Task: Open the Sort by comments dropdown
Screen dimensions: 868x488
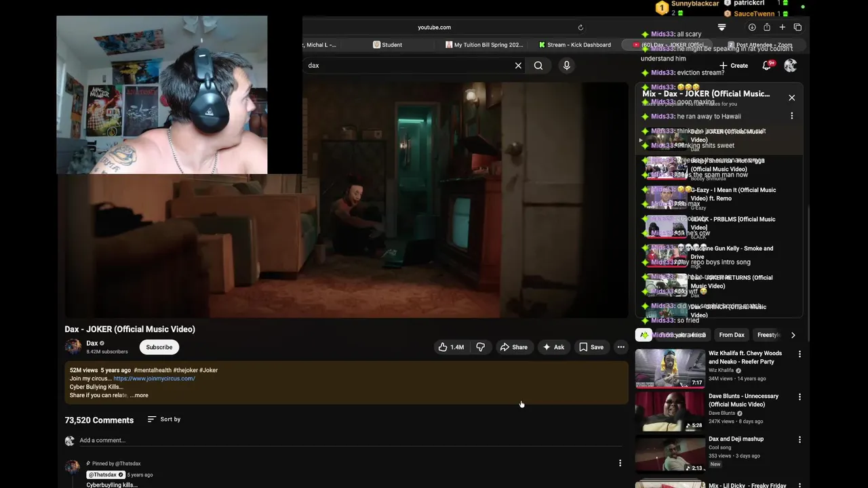Action: pyautogui.click(x=163, y=420)
